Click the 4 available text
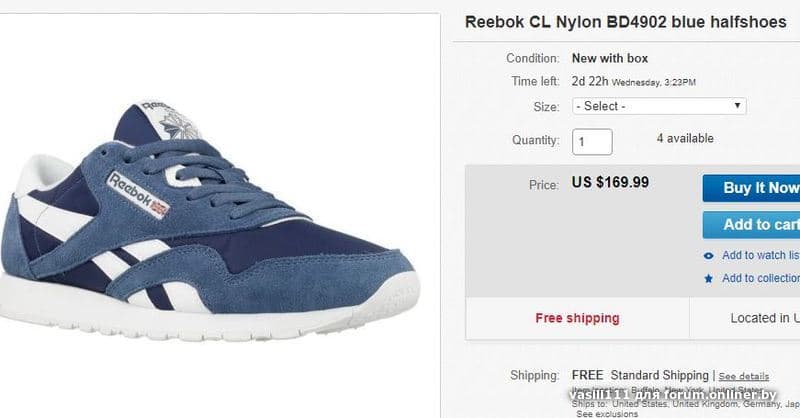 pyautogui.click(x=685, y=139)
